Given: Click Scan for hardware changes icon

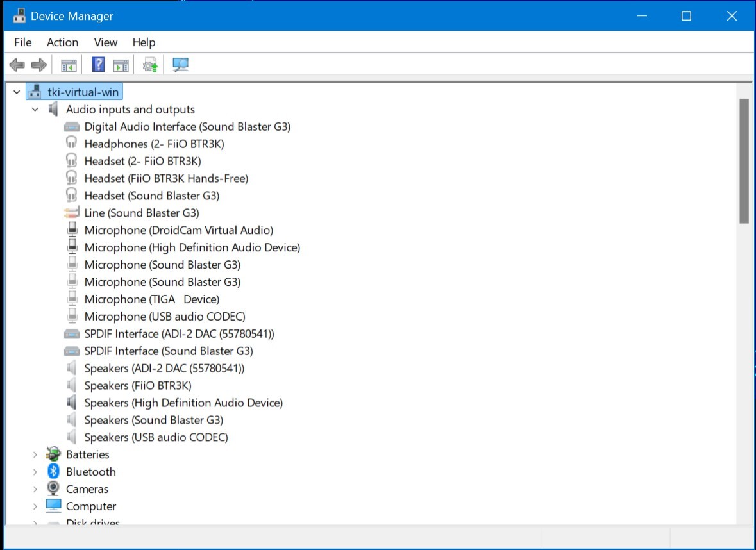Looking at the screenshot, I should click(180, 65).
